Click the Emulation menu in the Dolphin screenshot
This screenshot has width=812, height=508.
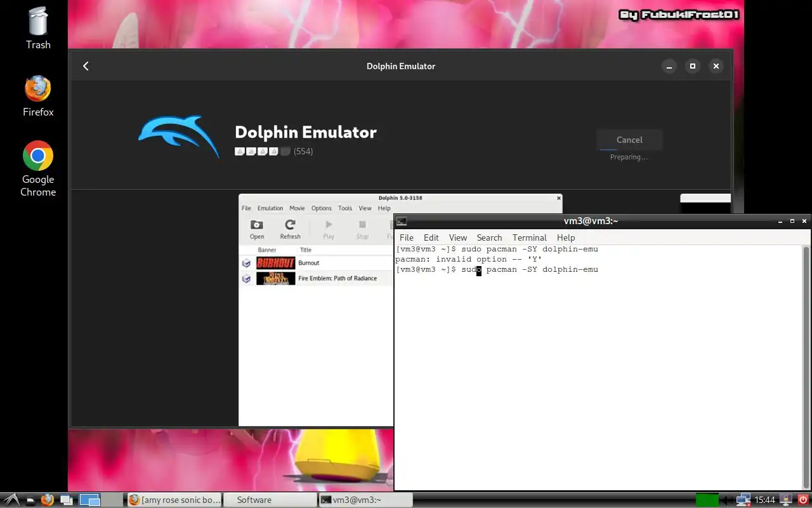[x=270, y=208]
